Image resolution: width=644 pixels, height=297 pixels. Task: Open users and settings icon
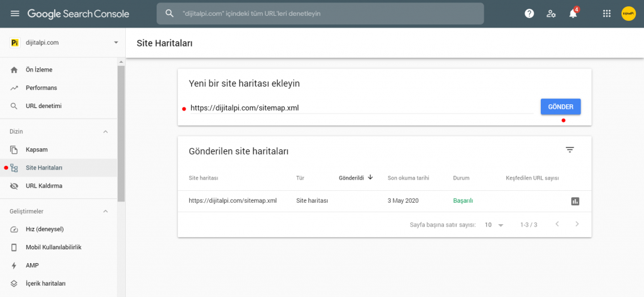[551, 14]
